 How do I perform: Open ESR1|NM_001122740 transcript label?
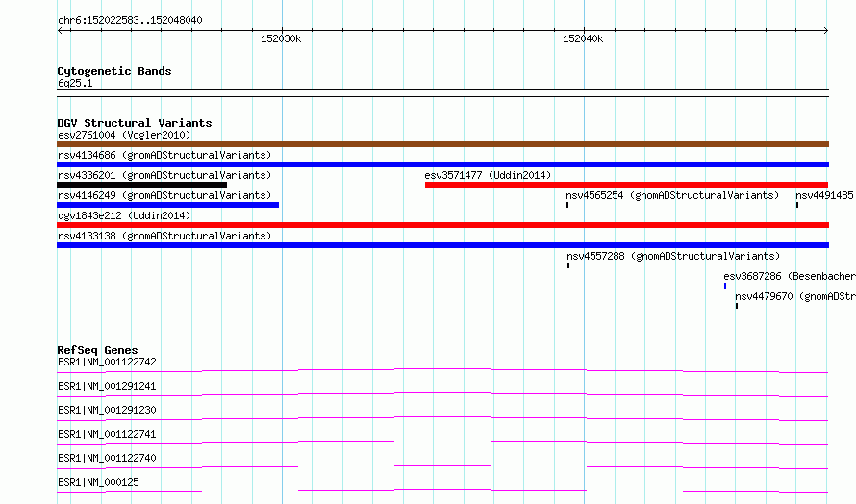click(x=107, y=458)
